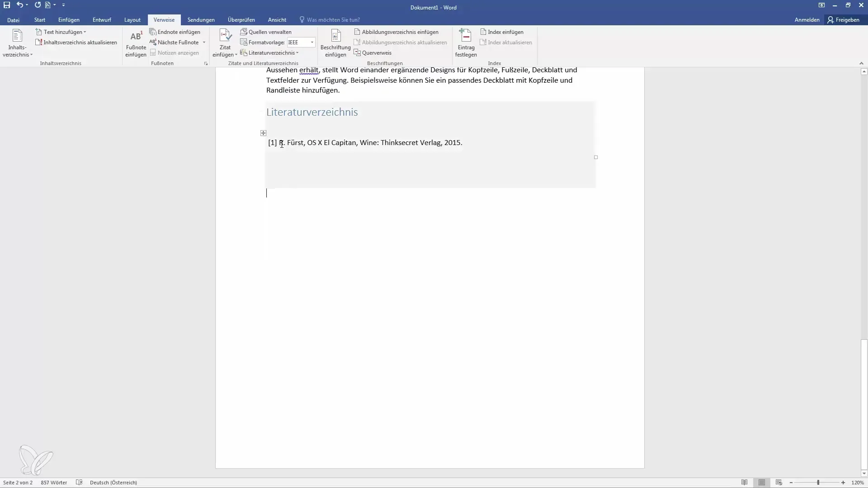Switch to Weblayout view
Image resolution: width=868 pixels, height=488 pixels.
click(778, 483)
